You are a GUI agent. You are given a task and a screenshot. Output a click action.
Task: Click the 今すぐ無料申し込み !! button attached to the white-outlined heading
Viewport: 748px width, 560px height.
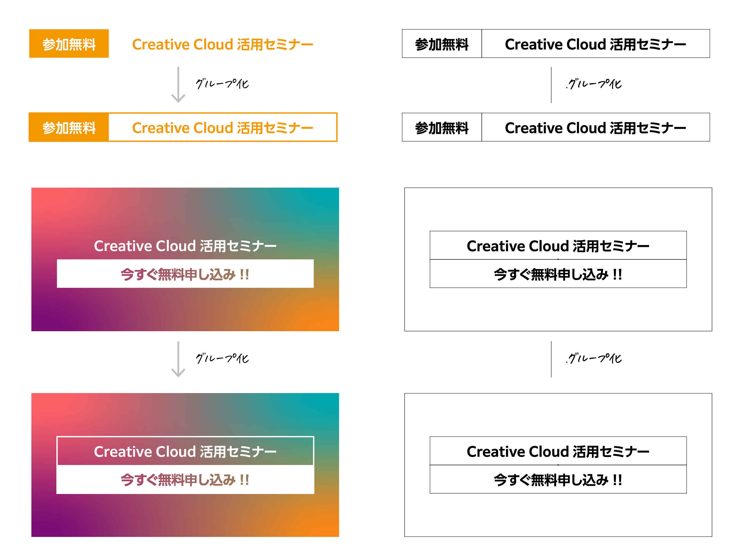click(185, 479)
